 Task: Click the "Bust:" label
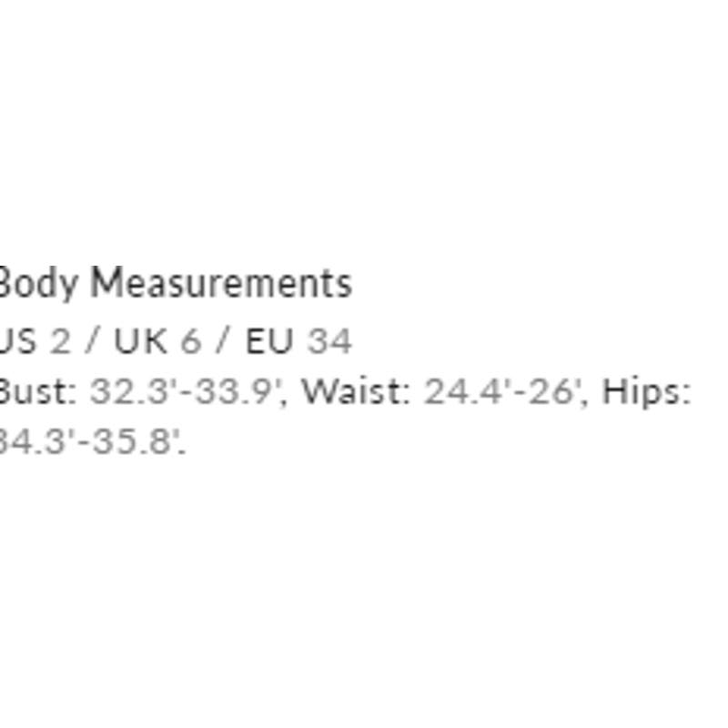tap(36, 392)
